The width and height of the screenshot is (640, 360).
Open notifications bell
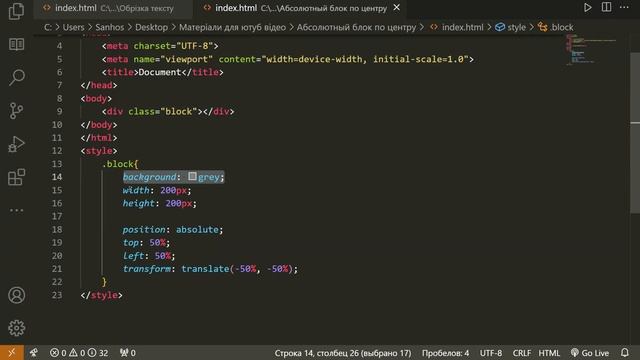[x=624, y=353]
